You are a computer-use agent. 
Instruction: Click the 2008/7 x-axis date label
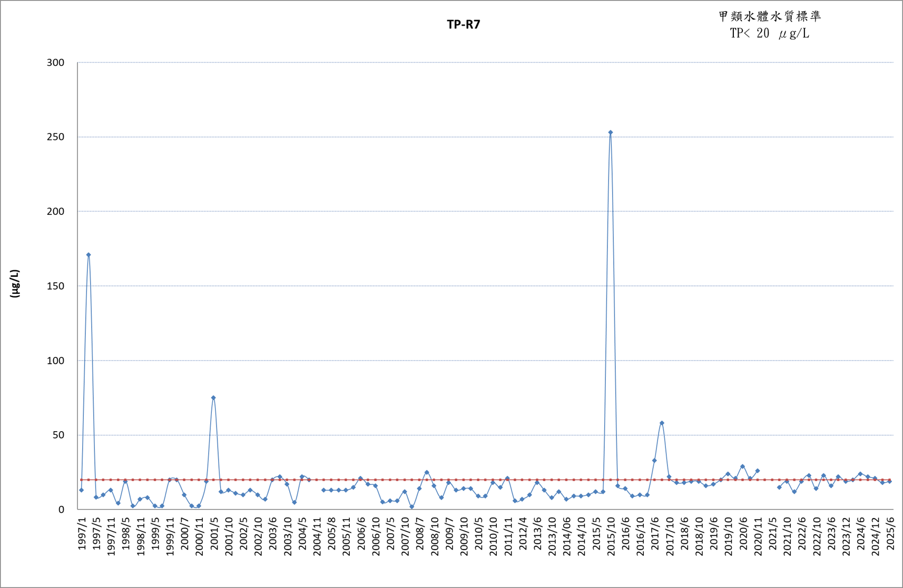pyautogui.click(x=420, y=534)
